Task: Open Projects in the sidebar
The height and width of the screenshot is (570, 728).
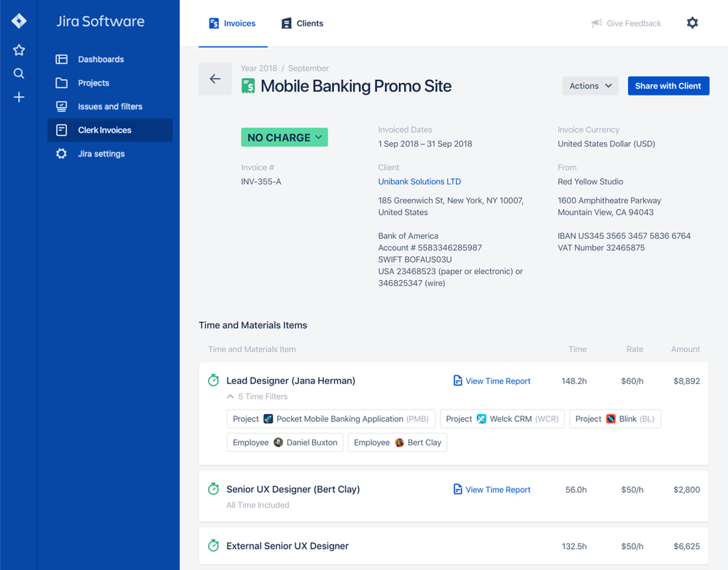Action: [x=110, y=83]
